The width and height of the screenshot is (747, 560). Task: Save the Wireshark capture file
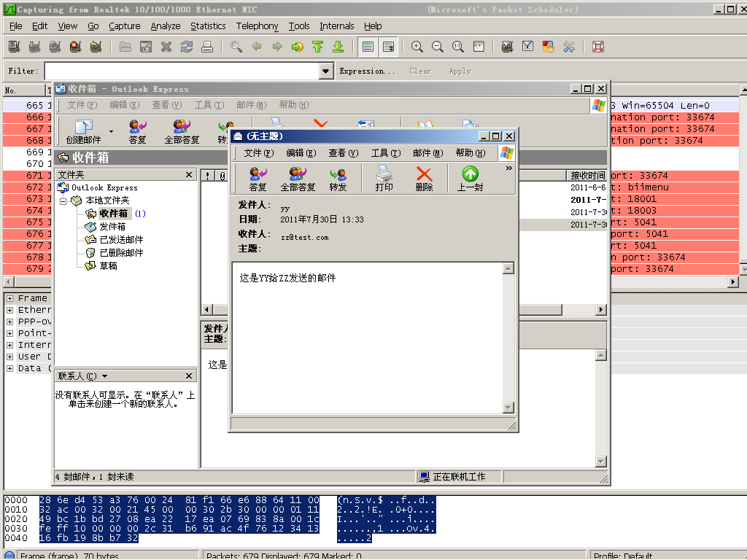coord(146,47)
